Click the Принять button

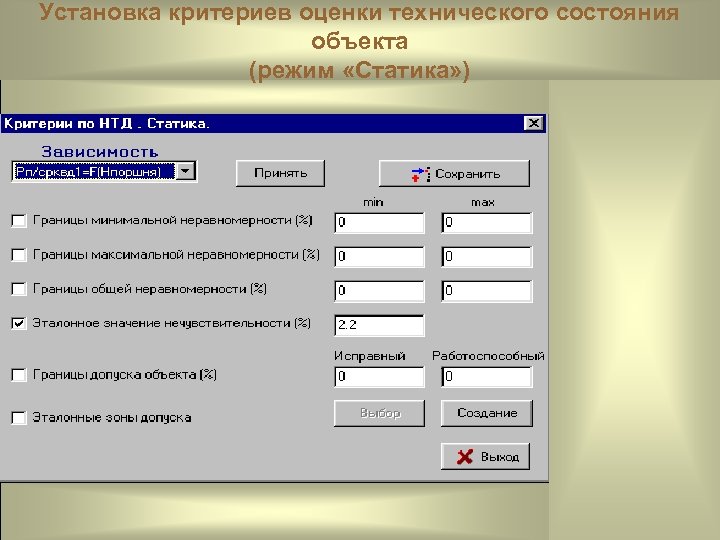point(280,173)
